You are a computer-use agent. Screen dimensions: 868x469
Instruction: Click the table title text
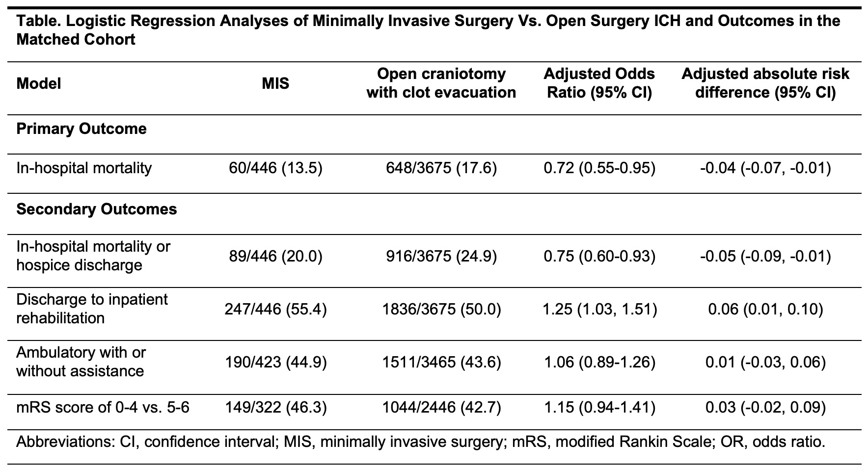pyautogui.click(x=428, y=30)
